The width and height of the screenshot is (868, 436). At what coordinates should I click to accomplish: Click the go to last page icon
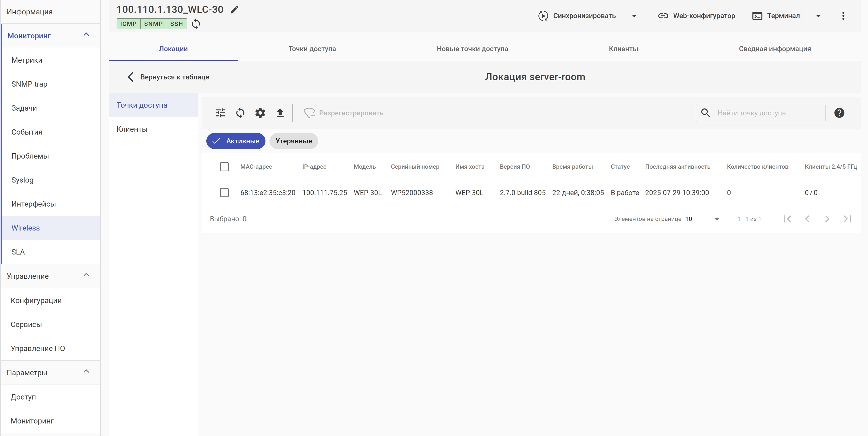(x=847, y=219)
